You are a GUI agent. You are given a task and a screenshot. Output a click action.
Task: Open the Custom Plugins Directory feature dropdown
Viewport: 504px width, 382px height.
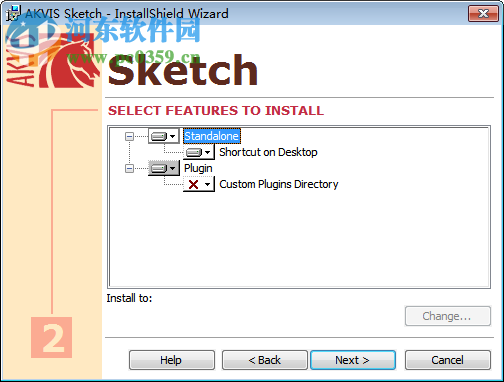pos(199,184)
